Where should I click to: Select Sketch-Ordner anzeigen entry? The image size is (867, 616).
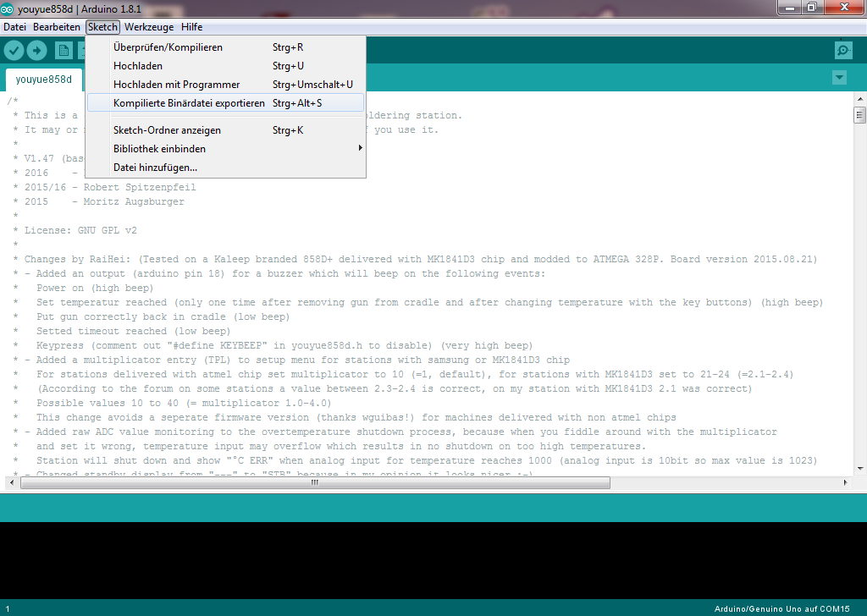click(225, 130)
